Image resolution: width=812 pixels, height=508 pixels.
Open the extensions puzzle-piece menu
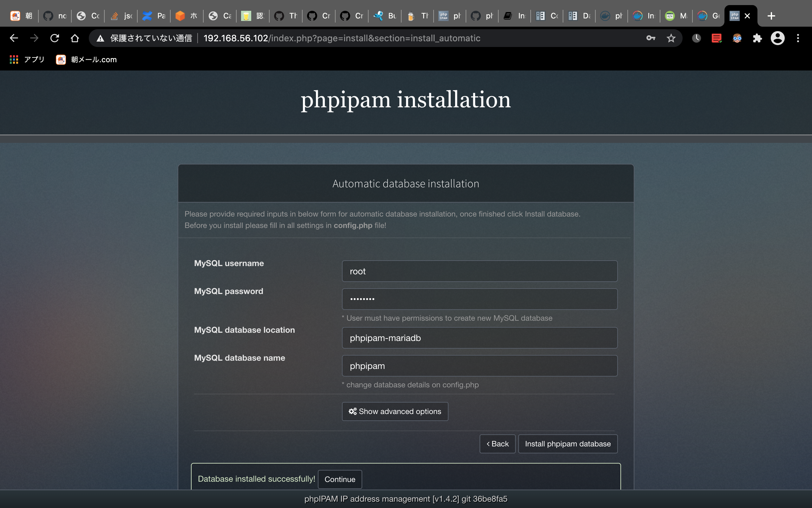coord(757,38)
